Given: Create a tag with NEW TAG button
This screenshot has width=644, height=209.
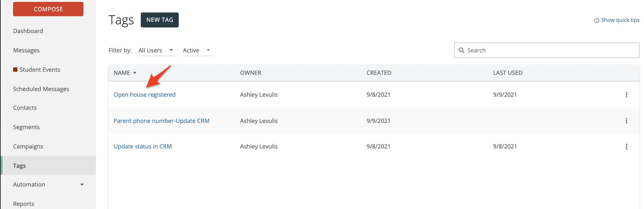Looking at the screenshot, I should [x=159, y=20].
